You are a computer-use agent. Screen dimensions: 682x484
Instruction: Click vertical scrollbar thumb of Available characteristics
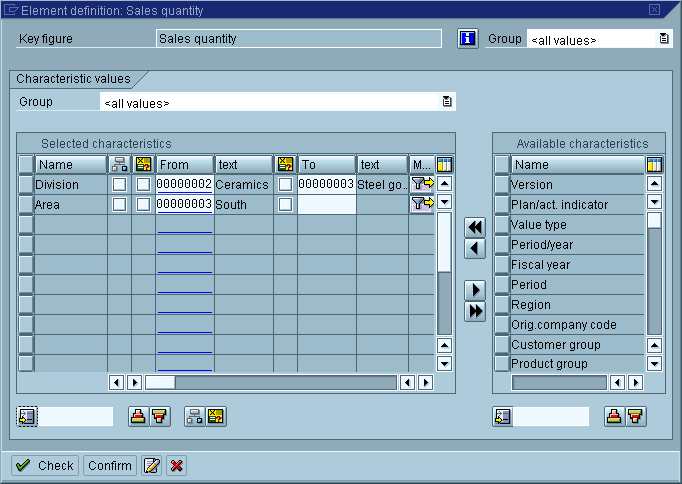coord(654,220)
